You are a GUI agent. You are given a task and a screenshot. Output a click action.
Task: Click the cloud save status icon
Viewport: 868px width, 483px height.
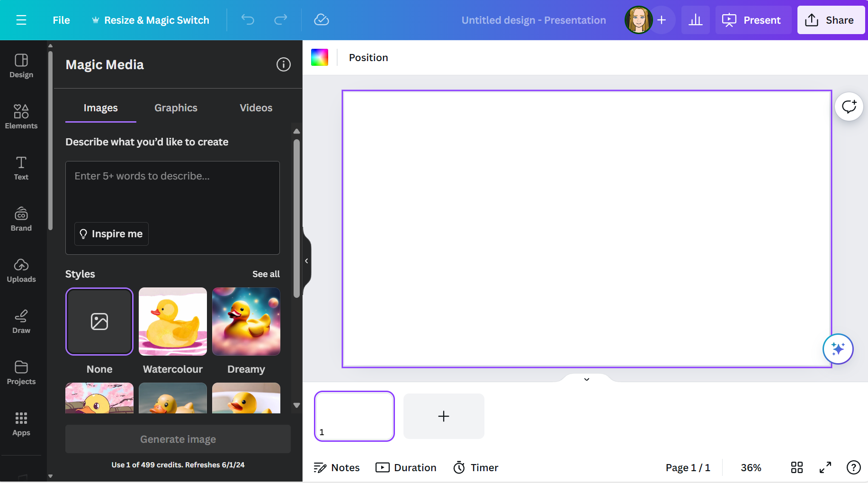click(322, 20)
